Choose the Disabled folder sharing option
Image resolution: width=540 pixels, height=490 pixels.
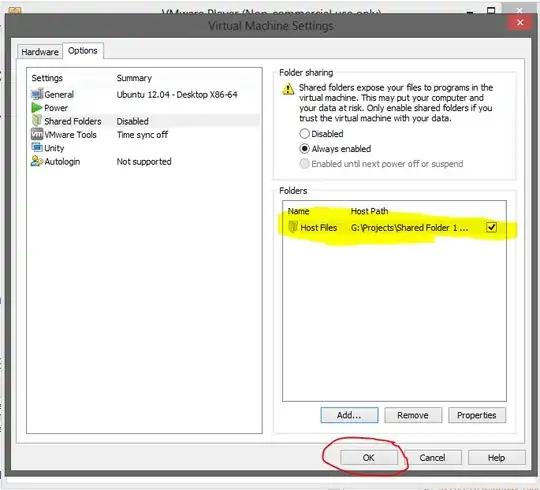[x=304, y=134]
